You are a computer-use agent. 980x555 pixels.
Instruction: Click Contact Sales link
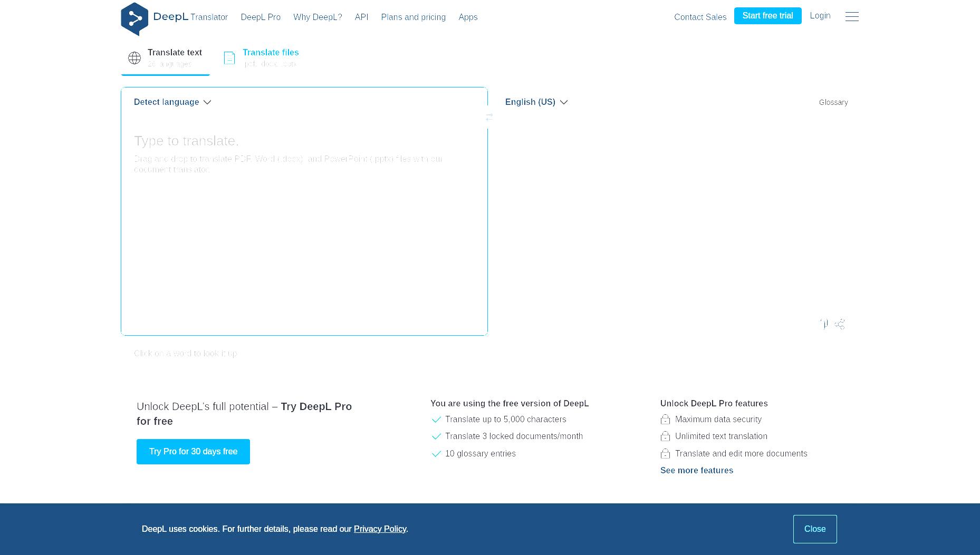point(700,17)
